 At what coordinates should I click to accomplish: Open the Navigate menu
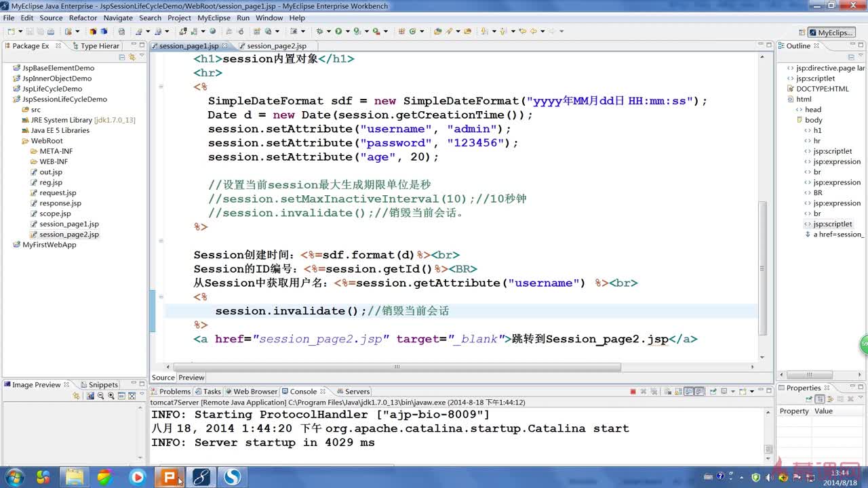[118, 18]
